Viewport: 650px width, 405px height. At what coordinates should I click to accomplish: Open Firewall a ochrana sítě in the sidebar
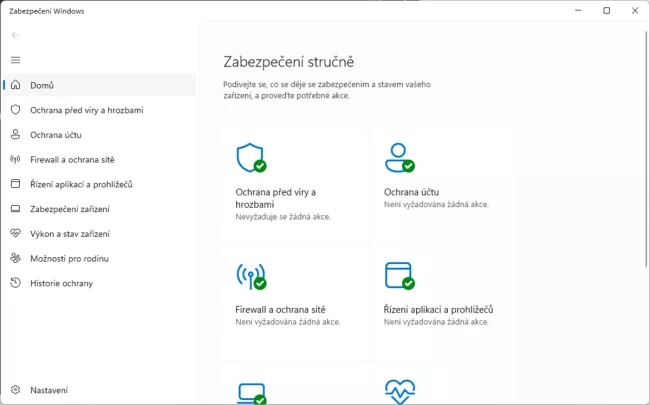(99, 160)
